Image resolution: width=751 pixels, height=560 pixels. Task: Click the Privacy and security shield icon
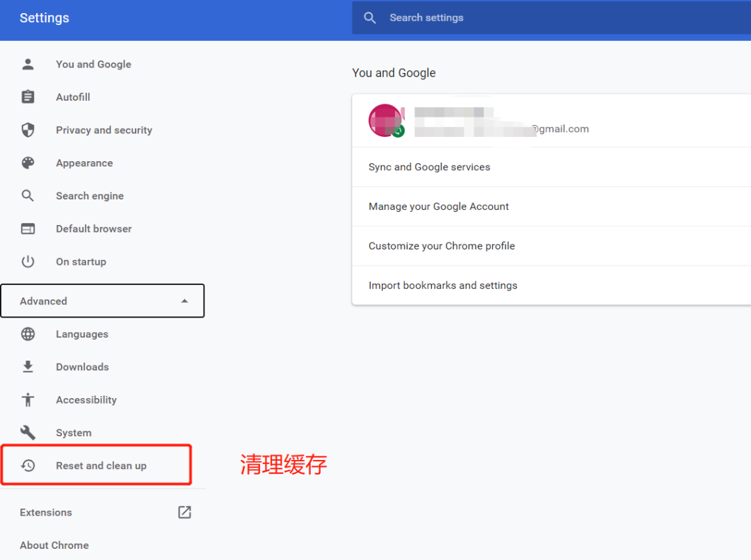pyautogui.click(x=28, y=130)
